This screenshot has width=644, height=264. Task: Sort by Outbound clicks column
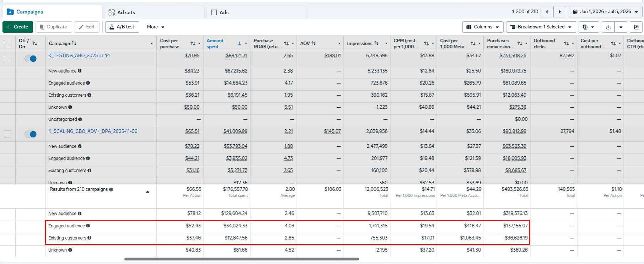pos(567,43)
